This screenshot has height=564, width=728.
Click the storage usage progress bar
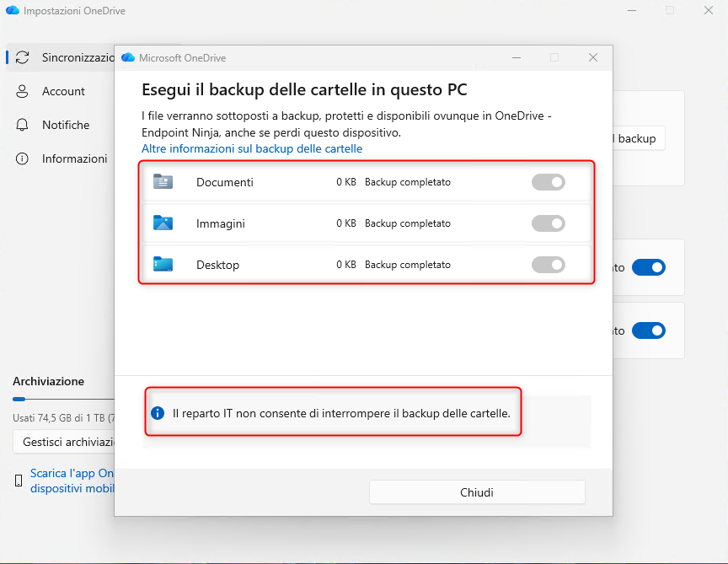coord(63,399)
